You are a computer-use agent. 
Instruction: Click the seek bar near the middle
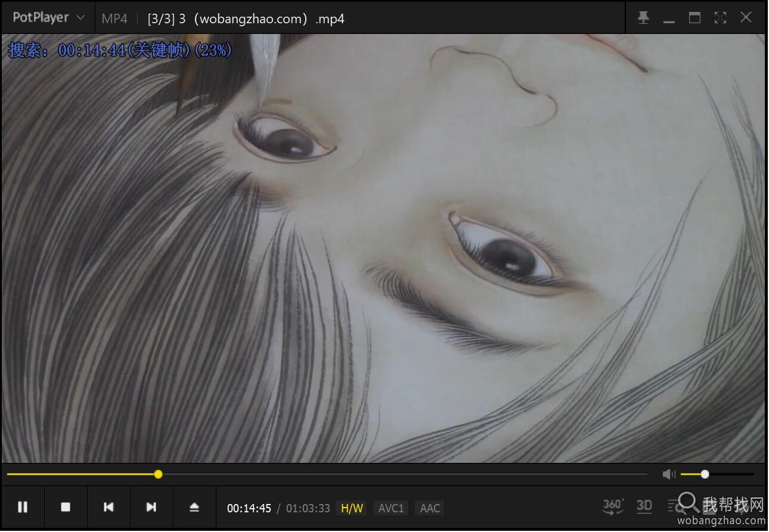tap(327, 474)
